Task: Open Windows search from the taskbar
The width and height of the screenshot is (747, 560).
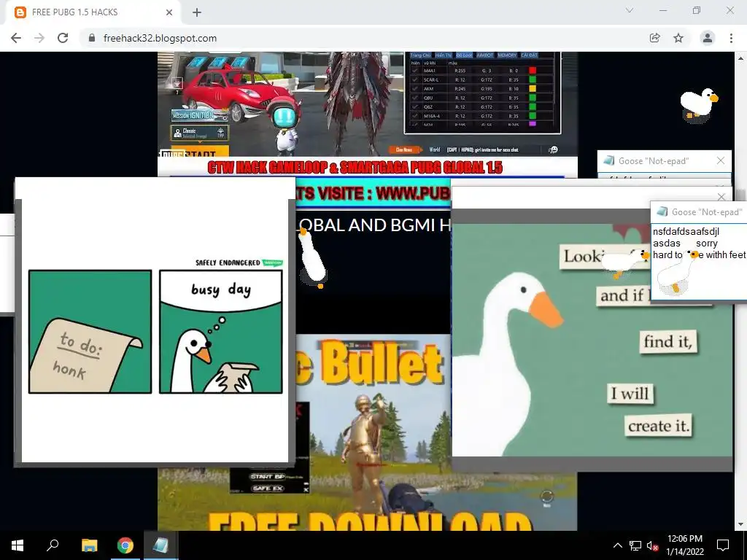Action: (53, 545)
